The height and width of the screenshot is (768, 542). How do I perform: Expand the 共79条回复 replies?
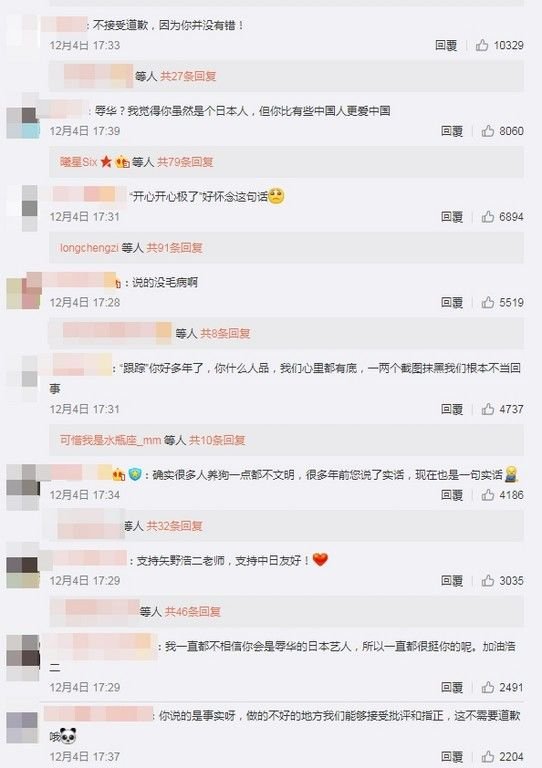[x=185, y=162]
